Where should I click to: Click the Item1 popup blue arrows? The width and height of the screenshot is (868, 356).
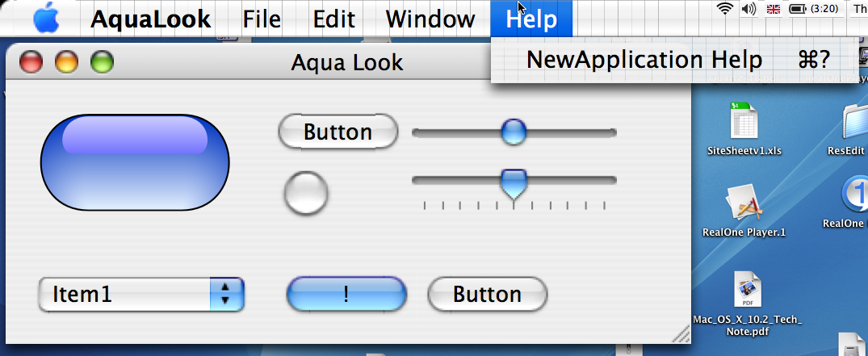click(226, 294)
